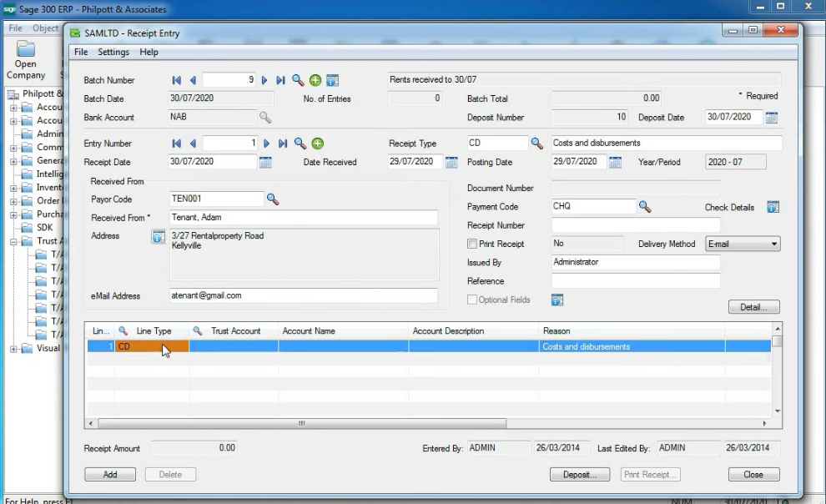The image size is (826, 504).
Task: Click the Add button
Action: click(x=110, y=474)
